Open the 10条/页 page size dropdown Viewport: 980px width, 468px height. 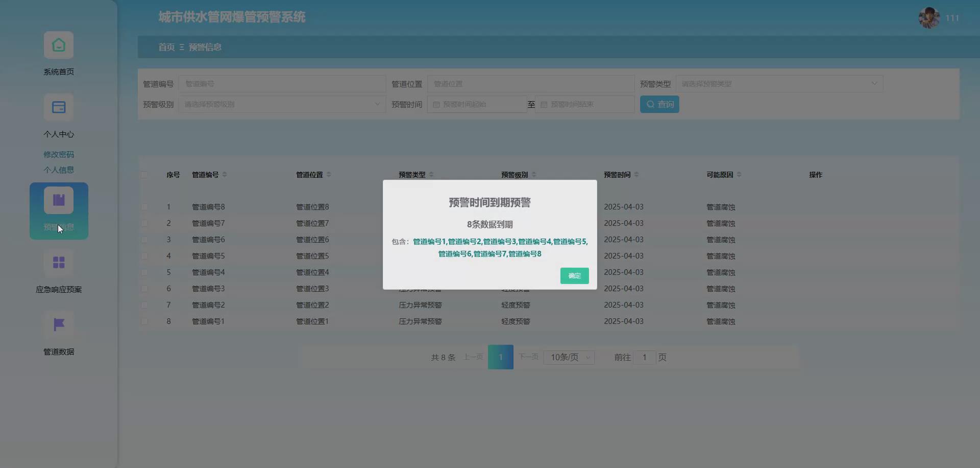(x=568, y=358)
